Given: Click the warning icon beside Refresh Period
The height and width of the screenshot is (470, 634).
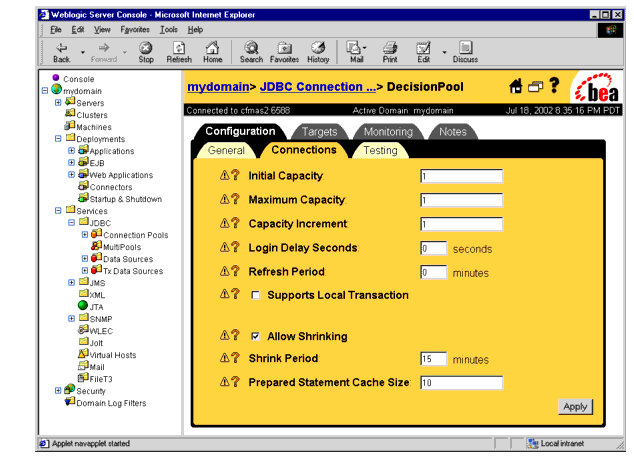Looking at the screenshot, I should point(224,271).
